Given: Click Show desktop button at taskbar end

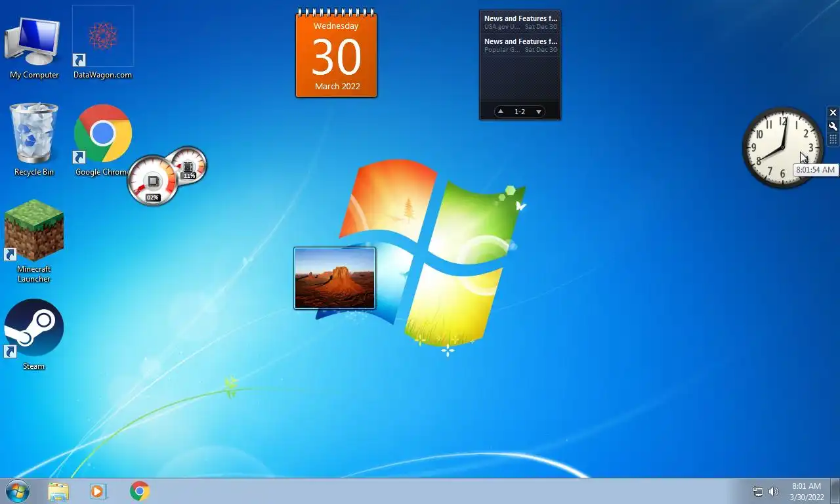Looking at the screenshot, I should (835, 491).
